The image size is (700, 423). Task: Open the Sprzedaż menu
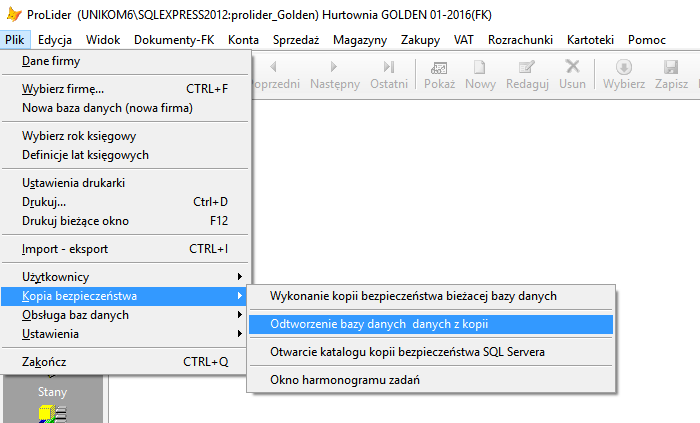pyautogui.click(x=296, y=40)
